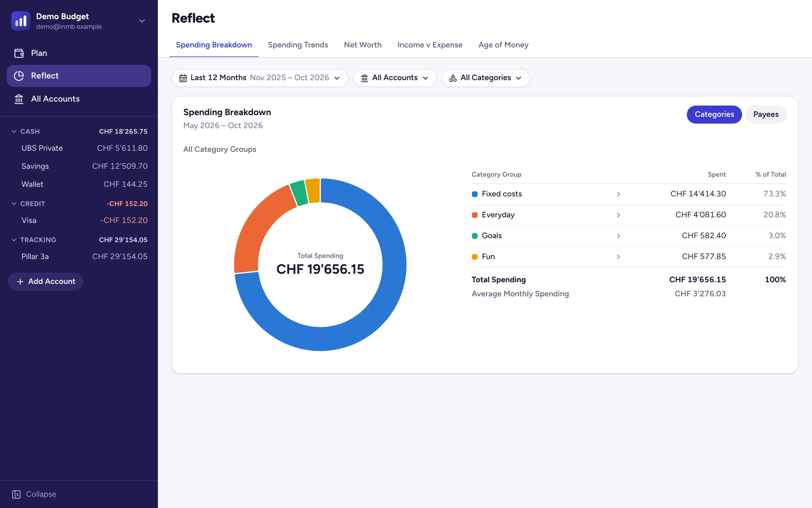Click the All Category Groups breadcrumb

pyautogui.click(x=219, y=149)
